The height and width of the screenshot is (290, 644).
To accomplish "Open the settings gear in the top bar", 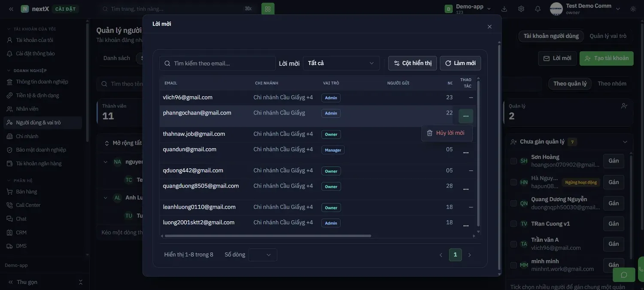I will point(521,9).
